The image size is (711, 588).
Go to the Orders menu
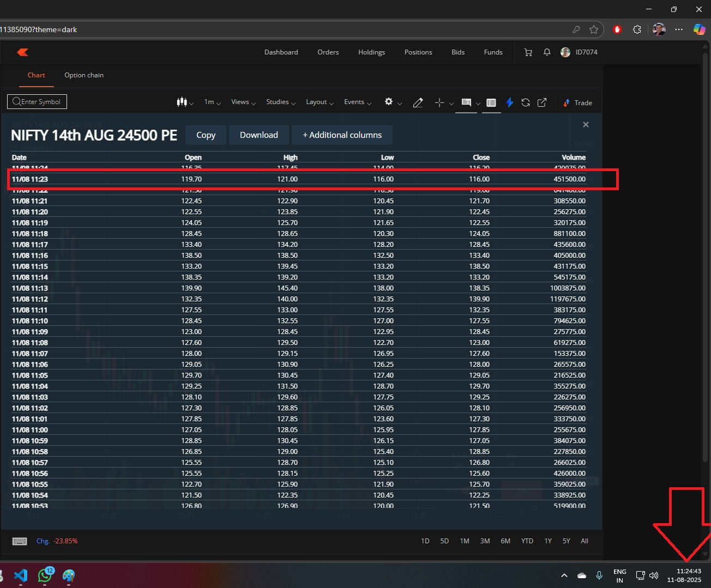(328, 52)
